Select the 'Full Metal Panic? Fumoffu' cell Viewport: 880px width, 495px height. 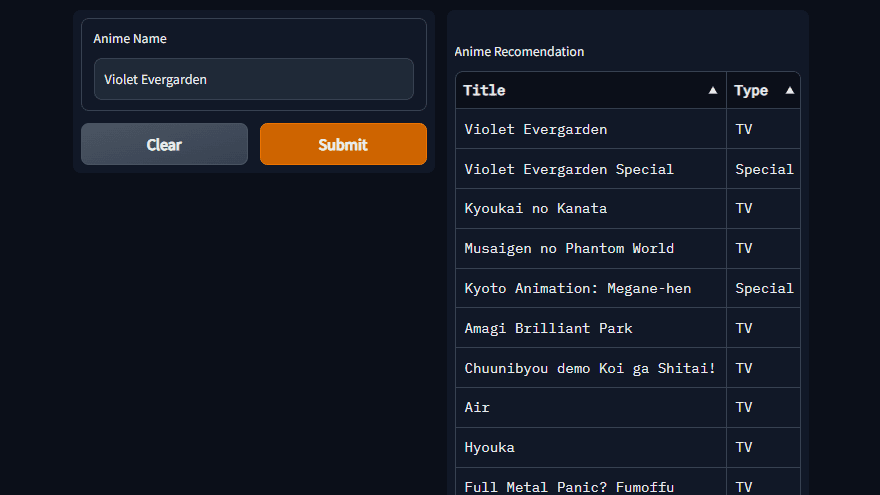click(591, 482)
